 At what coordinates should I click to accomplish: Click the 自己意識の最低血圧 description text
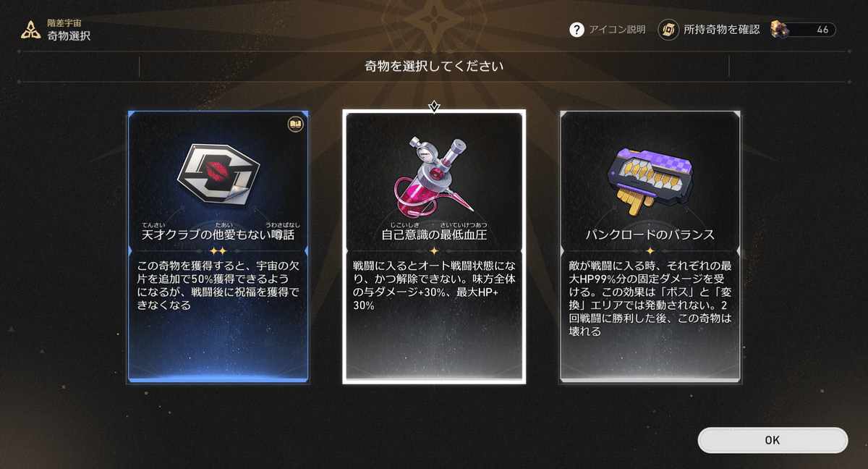coord(433,285)
